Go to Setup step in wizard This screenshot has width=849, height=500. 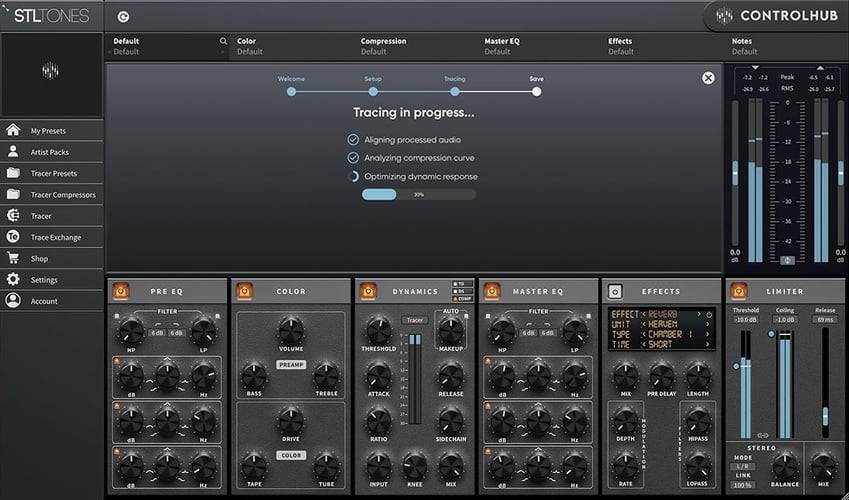click(x=373, y=92)
